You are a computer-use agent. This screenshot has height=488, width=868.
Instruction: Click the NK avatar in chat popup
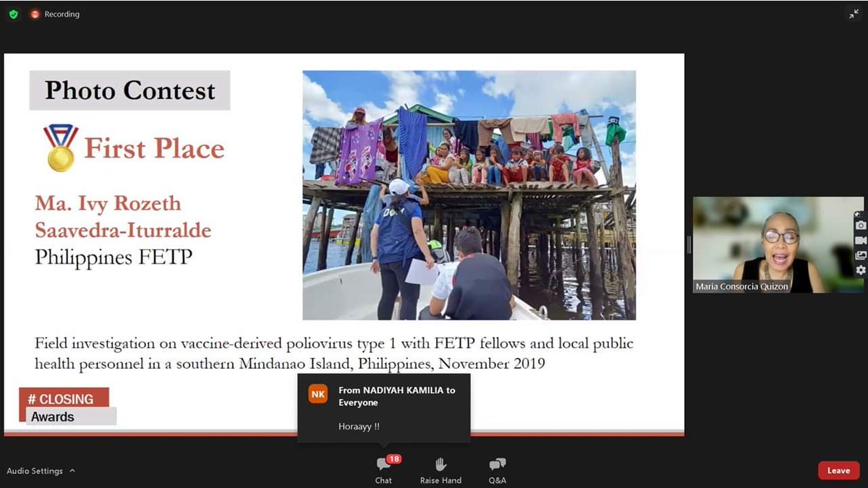point(318,394)
